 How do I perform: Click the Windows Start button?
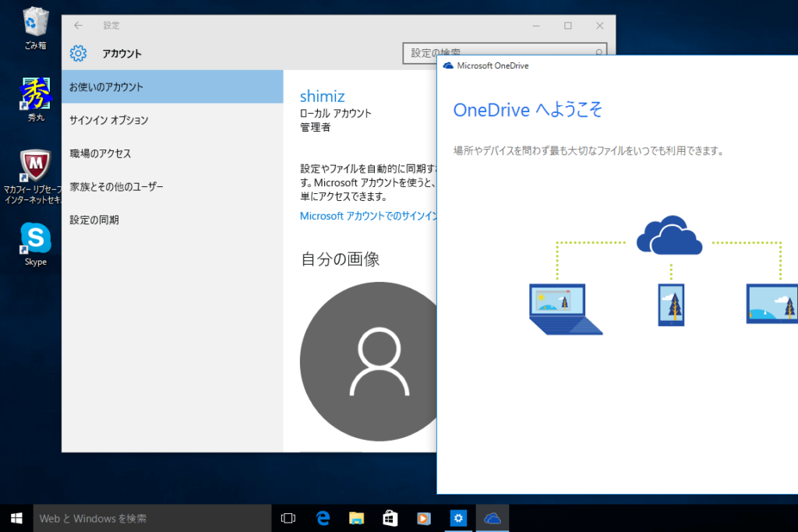click(x=16, y=518)
